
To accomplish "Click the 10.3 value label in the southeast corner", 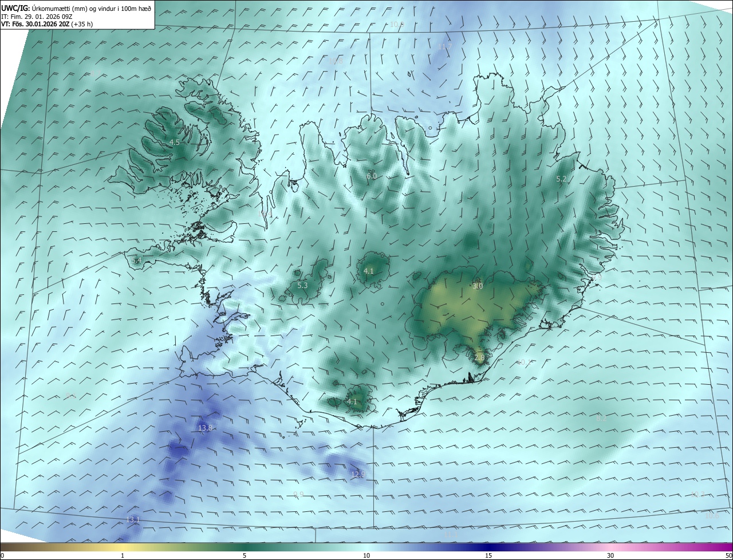I will pos(698,494).
